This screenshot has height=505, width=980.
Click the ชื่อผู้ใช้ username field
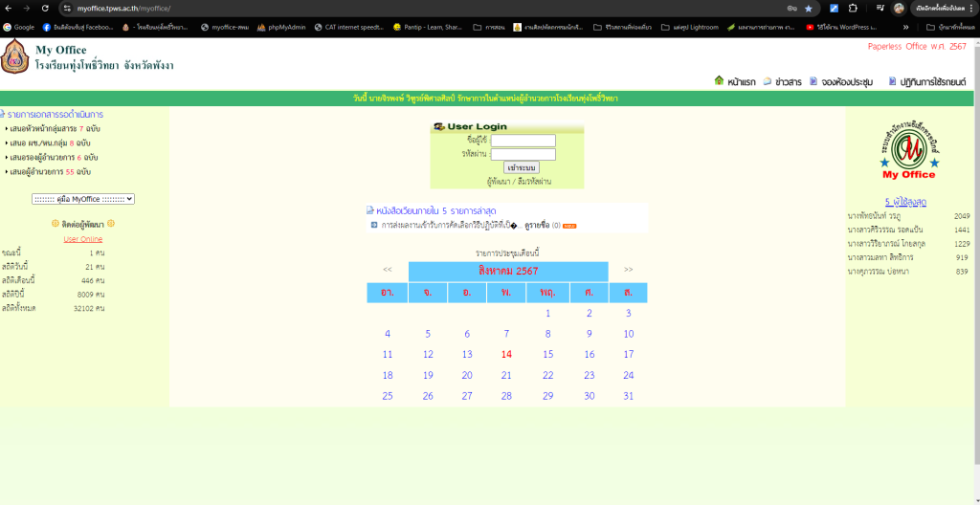523,141
